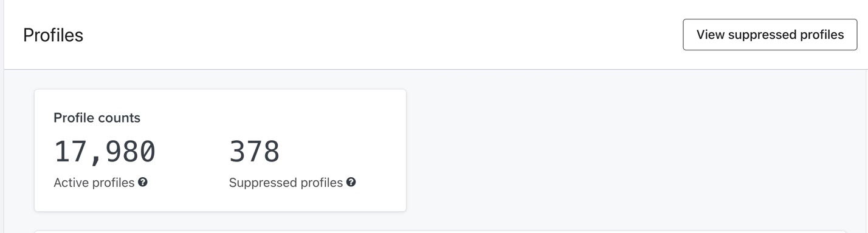The height and width of the screenshot is (233, 868).
Task: Click the gray background right of the card
Action: coord(632,150)
